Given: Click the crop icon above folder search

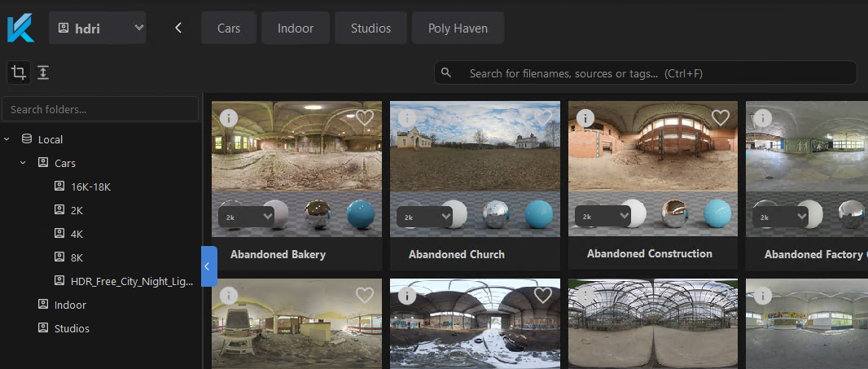Looking at the screenshot, I should [18, 72].
